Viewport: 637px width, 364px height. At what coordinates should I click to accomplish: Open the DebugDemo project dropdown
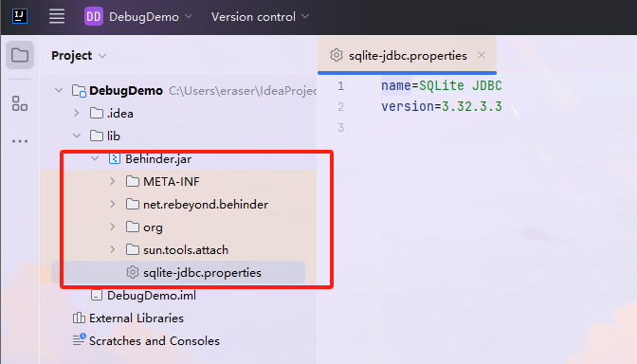(151, 17)
